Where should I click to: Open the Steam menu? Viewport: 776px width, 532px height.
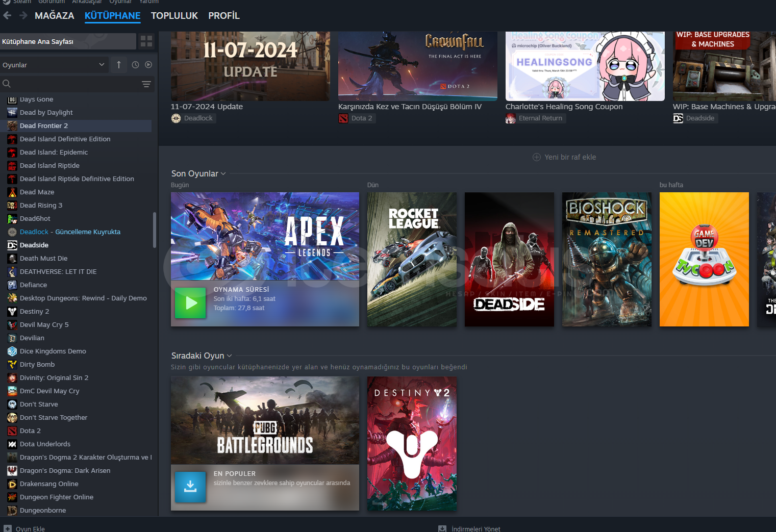click(22, 2)
